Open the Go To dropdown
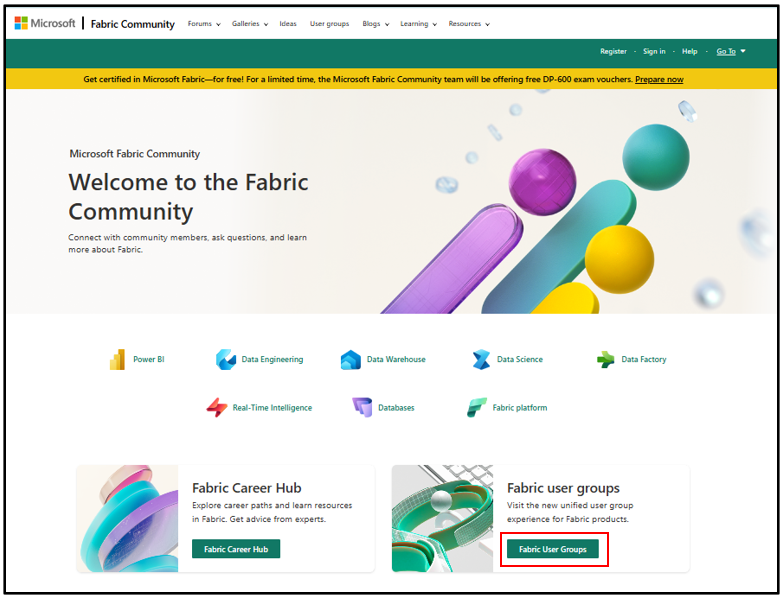The image size is (783, 595). point(731,51)
